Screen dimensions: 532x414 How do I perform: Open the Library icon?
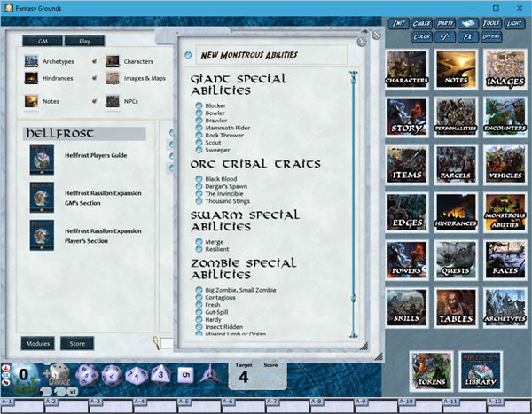click(481, 371)
